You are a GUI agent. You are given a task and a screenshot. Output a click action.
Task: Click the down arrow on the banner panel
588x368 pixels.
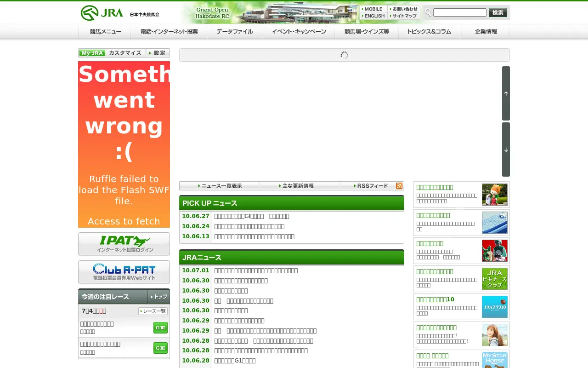click(506, 149)
